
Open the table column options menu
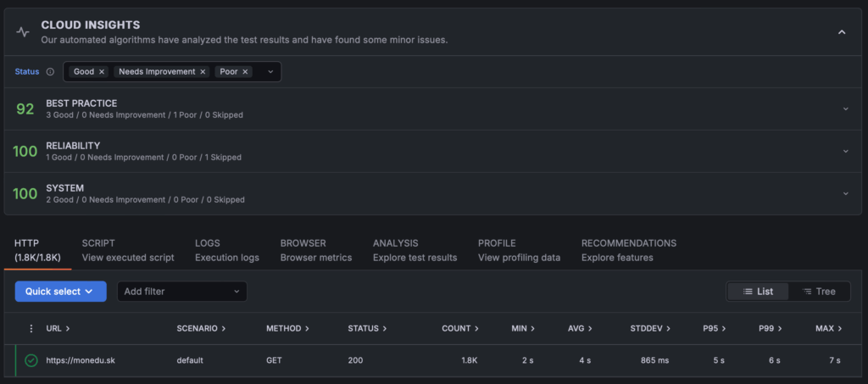click(x=31, y=329)
